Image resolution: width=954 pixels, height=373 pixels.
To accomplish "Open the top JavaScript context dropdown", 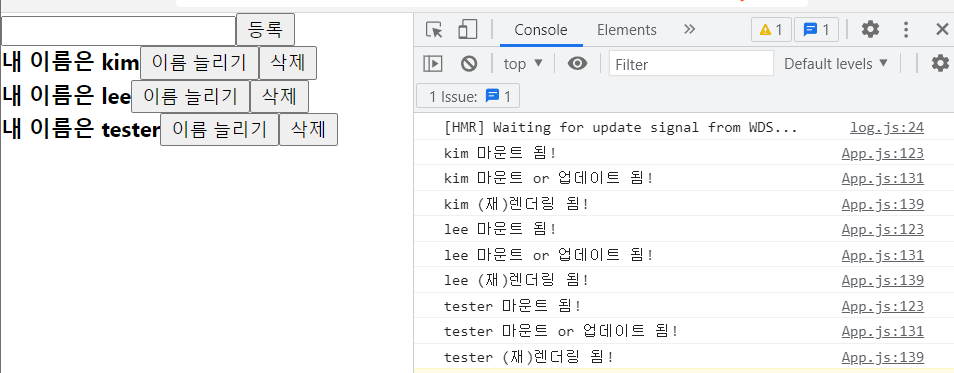I will 523,63.
